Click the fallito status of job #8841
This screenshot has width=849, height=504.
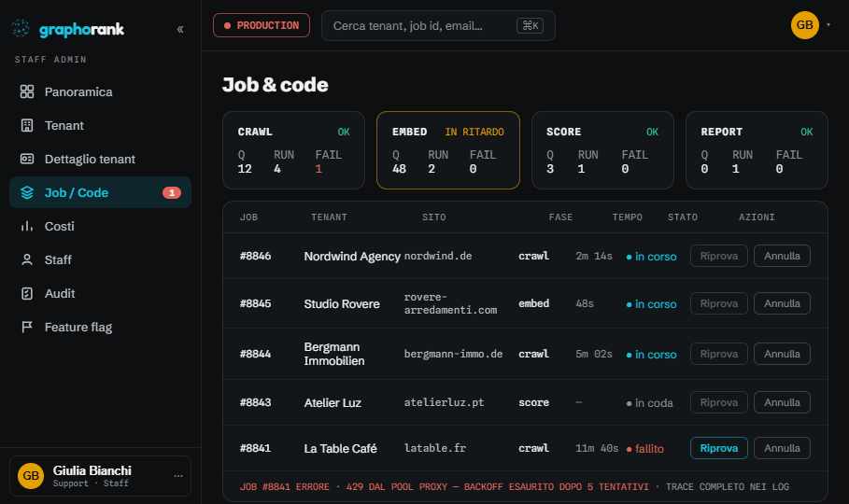(644, 449)
